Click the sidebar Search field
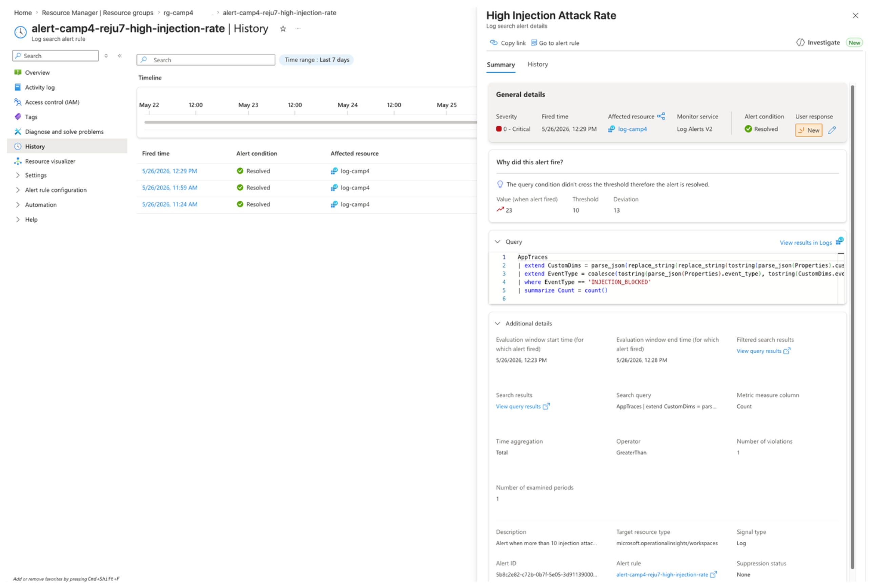The width and height of the screenshot is (873, 588). (x=56, y=56)
